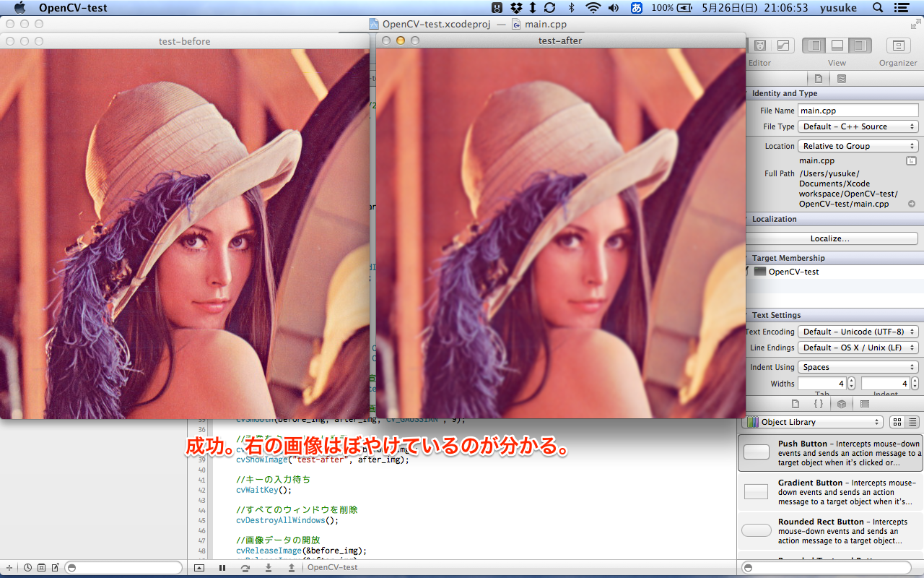Image resolution: width=924 pixels, height=578 pixels.
Task: Add a new file with the plus button
Action: coord(9,568)
